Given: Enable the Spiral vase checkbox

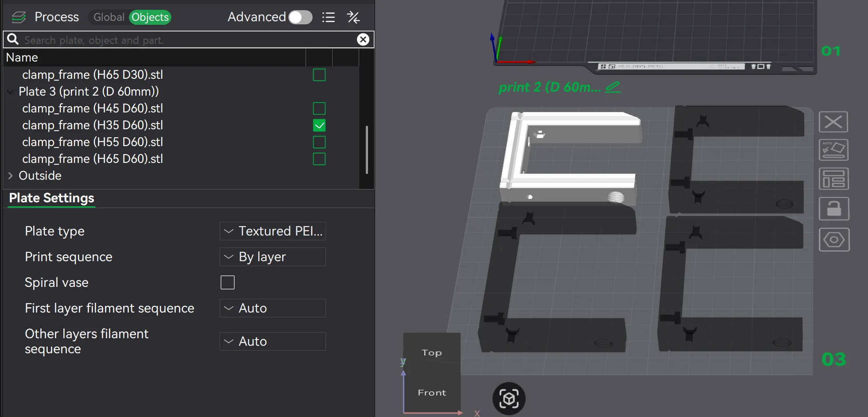Looking at the screenshot, I should [x=228, y=282].
